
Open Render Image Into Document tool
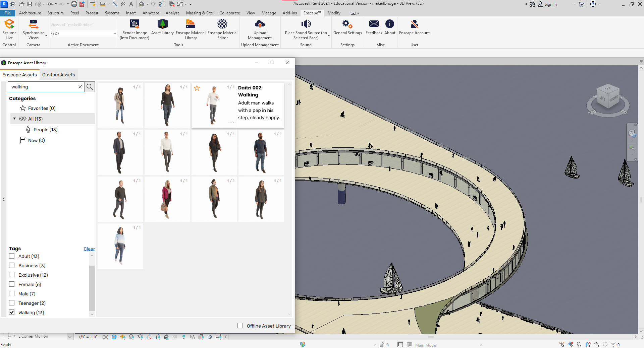tap(135, 24)
